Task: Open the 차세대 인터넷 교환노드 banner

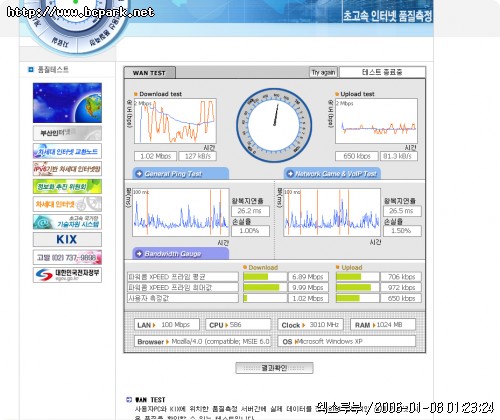Action: coord(67,151)
